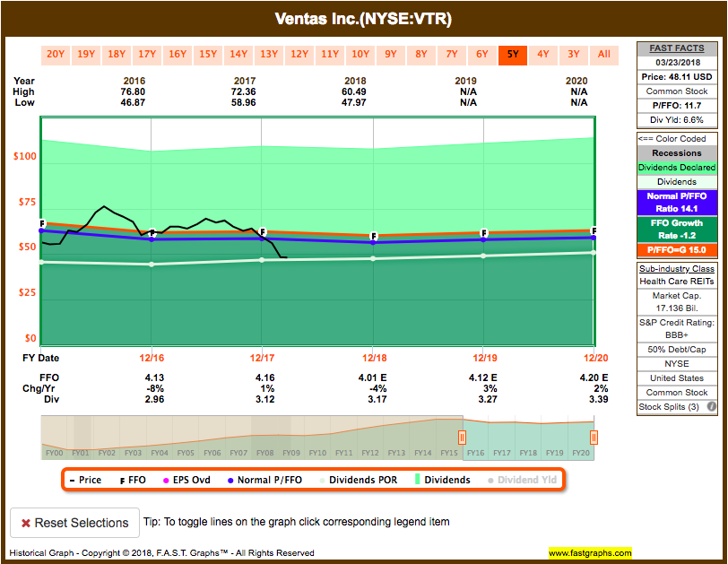Click the Recessions color key
The height and width of the screenshot is (564, 728).
(677, 152)
